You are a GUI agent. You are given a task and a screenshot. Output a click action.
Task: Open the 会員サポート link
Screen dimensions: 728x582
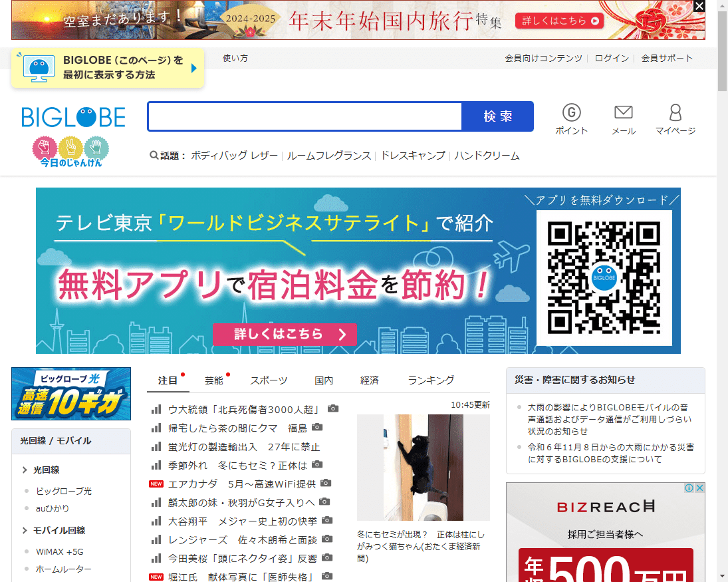click(667, 58)
